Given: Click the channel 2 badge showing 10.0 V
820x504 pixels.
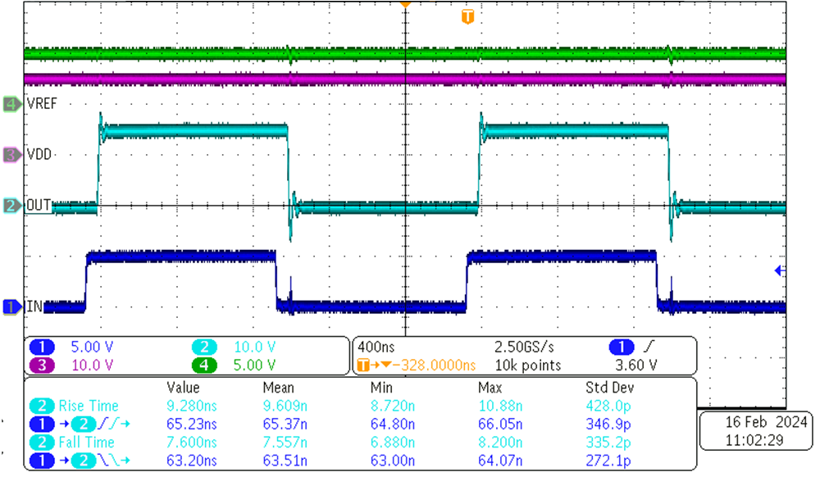Looking at the screenshot, I should tap(204, 347).
